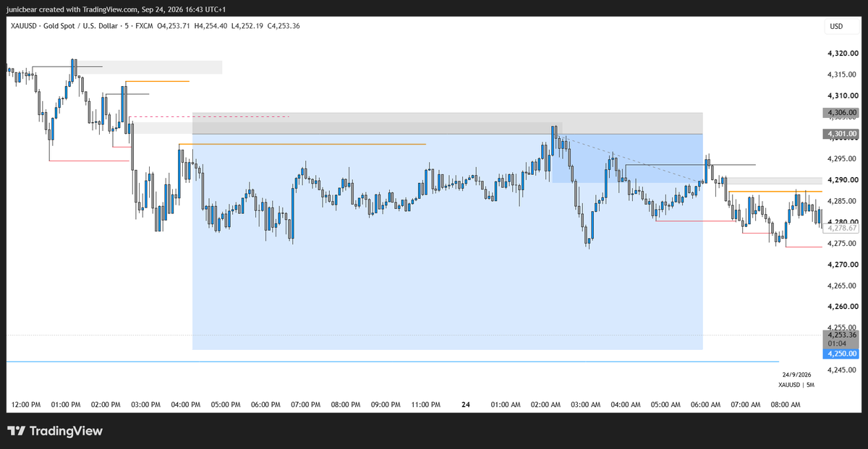Viewport: 868px width, 449px height.
Task: Click the 4,295.00 price axis label
Action: click(842, 159)
